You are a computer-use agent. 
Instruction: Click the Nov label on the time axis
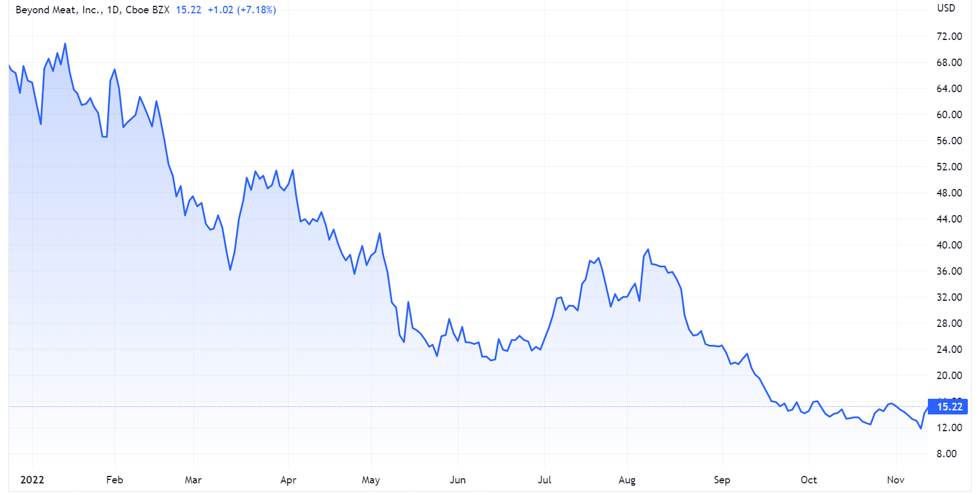(896, 480)
